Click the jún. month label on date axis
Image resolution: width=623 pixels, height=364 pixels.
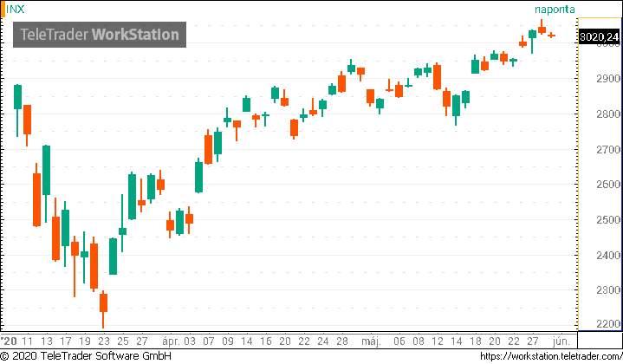pyautogui.click(x=561, y=341)
